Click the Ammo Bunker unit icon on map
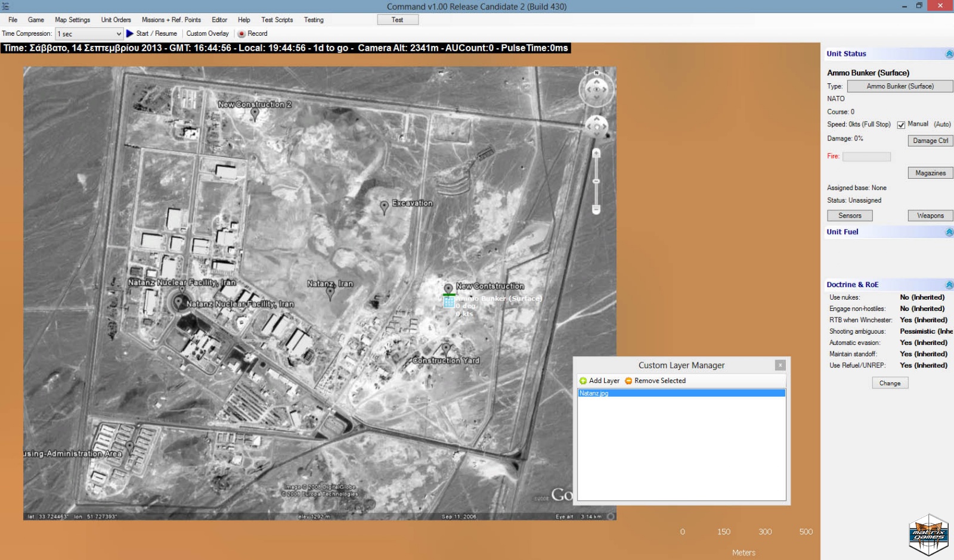The image size is (954, 560). [x=449, y=301]
